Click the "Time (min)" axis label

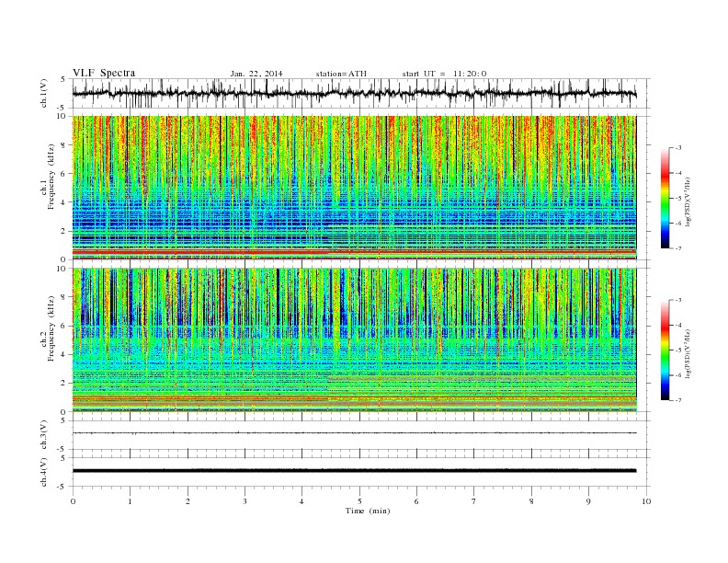(x=368, y=511)
